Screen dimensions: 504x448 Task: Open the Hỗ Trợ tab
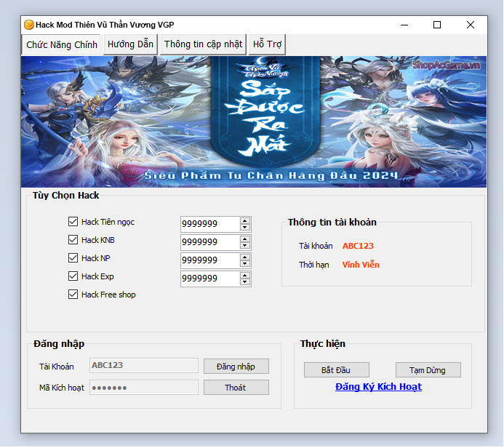coord(267,44)
